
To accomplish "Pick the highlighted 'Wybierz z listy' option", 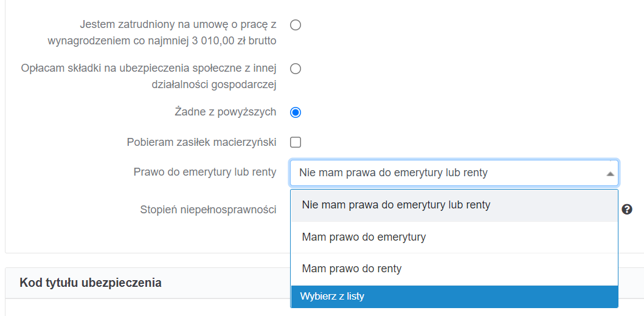I will [x=454, y=297].
